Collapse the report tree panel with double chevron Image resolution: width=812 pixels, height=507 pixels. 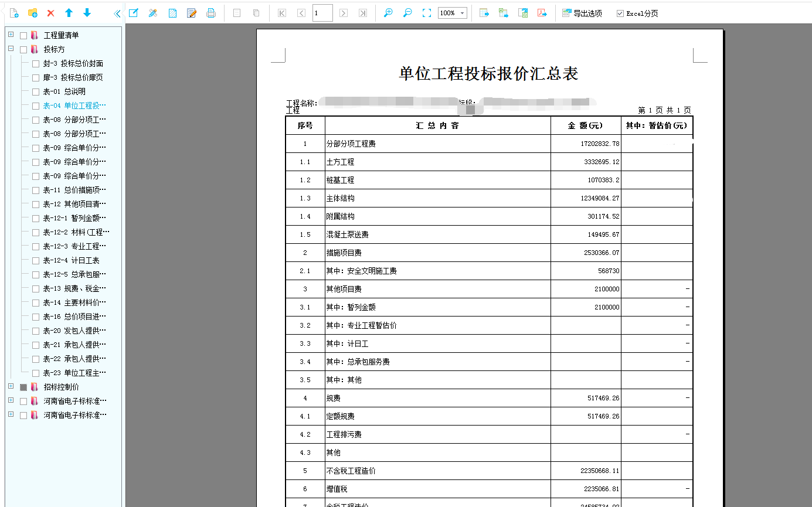click(x=117, y=13)
